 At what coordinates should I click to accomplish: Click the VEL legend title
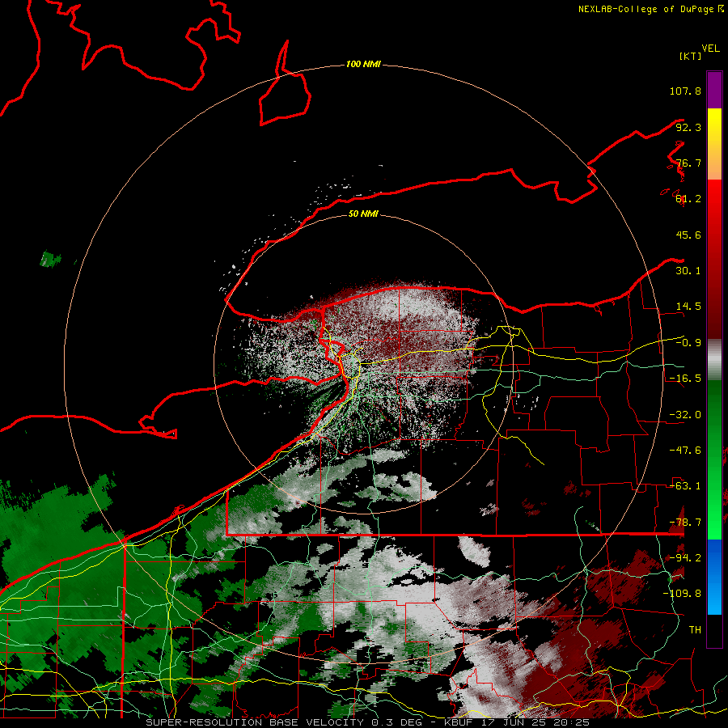(x=710, y=49)
